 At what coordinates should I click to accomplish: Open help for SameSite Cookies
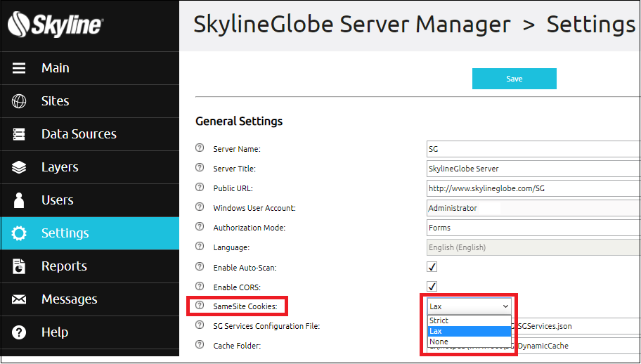(x=200, y=305)
